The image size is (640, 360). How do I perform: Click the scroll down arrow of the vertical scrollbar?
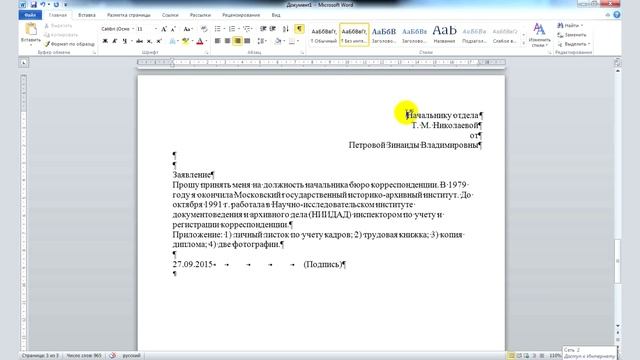(618, 326)
